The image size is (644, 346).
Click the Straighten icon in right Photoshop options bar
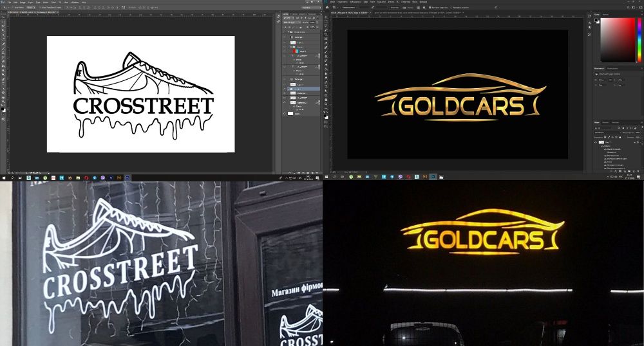point(404,7)
